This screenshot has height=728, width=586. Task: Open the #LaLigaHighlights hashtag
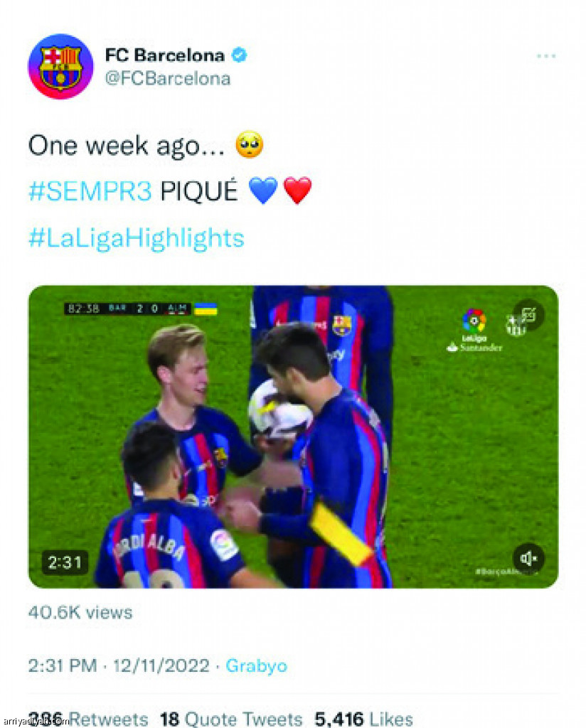click(136, 237)
